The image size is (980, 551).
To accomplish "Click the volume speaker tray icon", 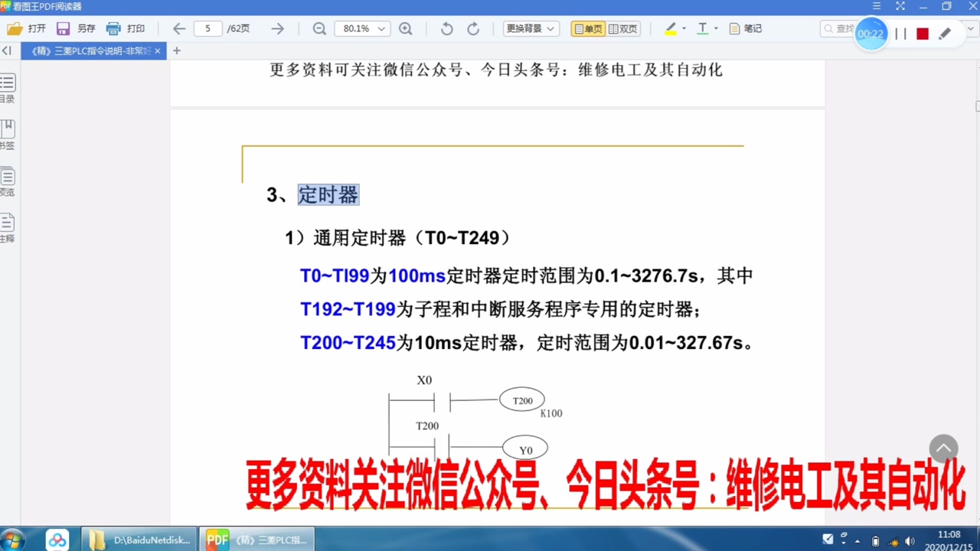I will tap(910, 541).
